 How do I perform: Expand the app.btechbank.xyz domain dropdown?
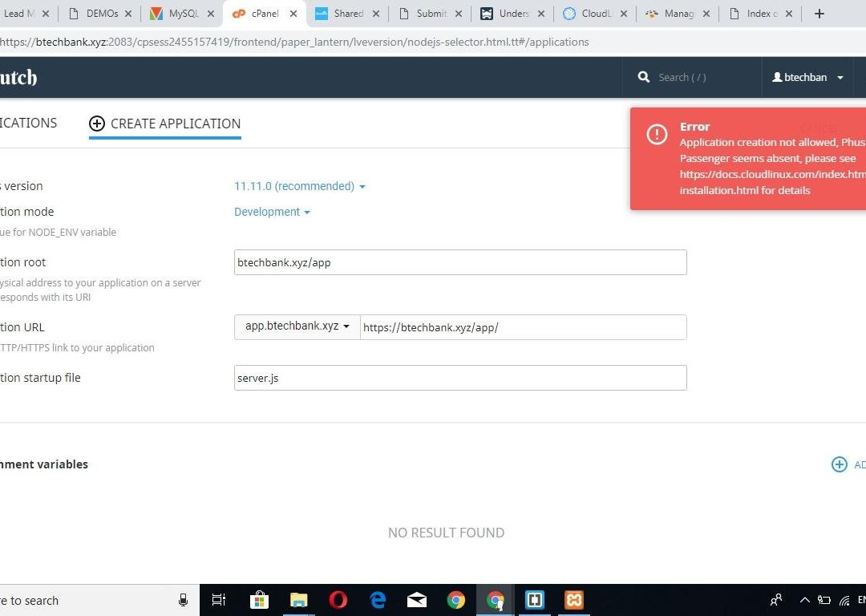[x=297, y=326]
